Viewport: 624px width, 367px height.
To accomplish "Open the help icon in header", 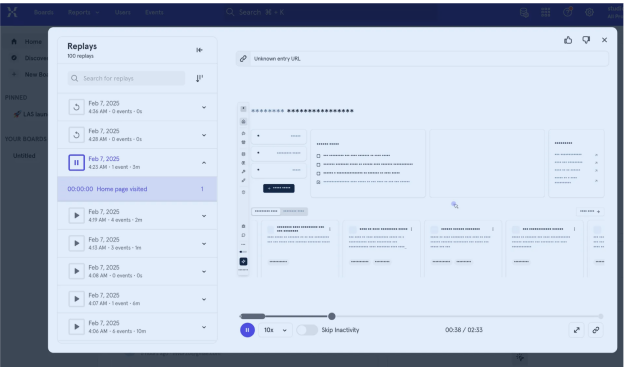I will 567,12.
